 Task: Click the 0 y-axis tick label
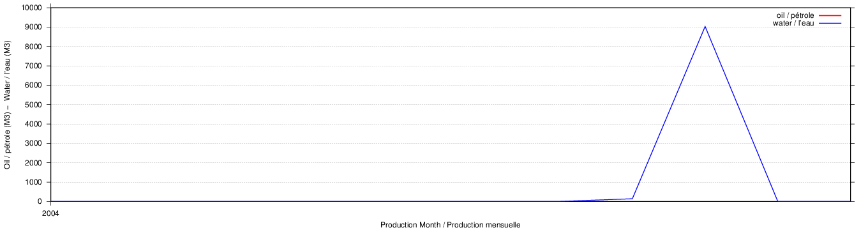point(40,201)
